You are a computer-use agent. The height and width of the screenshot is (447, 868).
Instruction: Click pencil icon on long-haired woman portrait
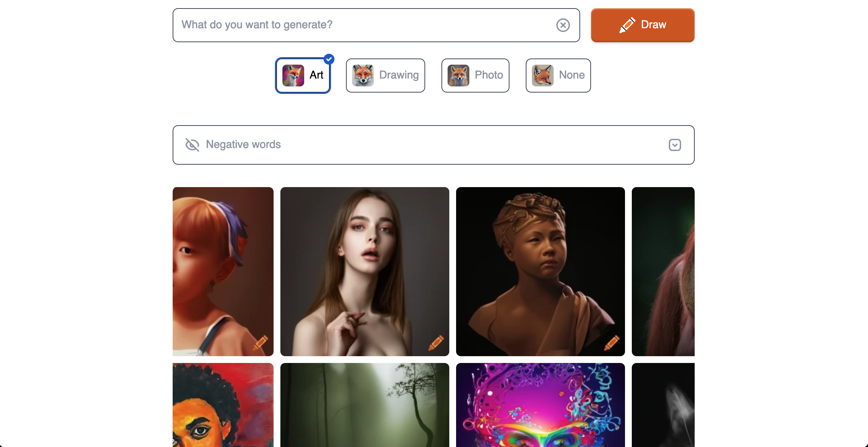tap(436, 343)
